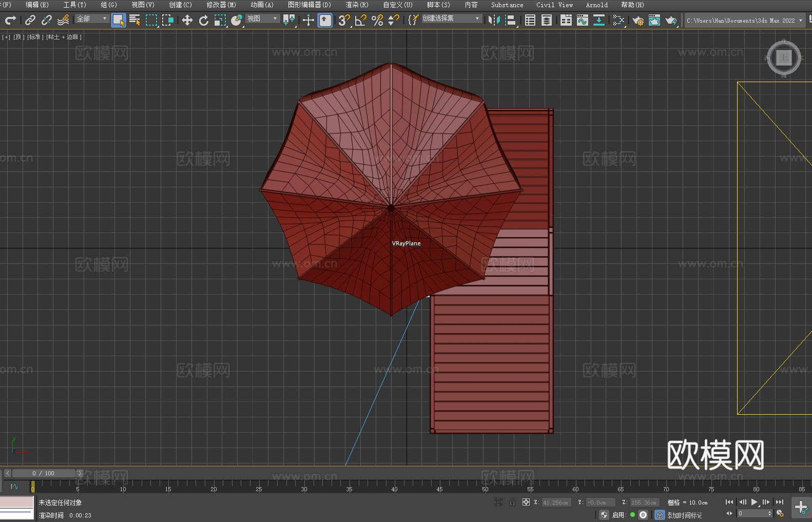Select the Move tool
This screenshot has height=522, width=812.
click(187, 20)
